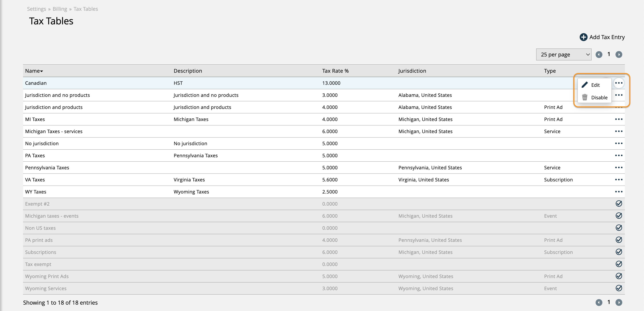The height and width of the screenshot is (311, 644).
Task: Go to next page using top arrow
Action: tap(619, 54)
